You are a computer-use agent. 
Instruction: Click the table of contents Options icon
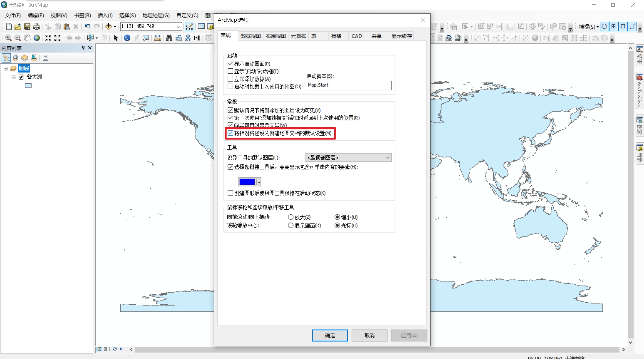(x=46, y=58)
